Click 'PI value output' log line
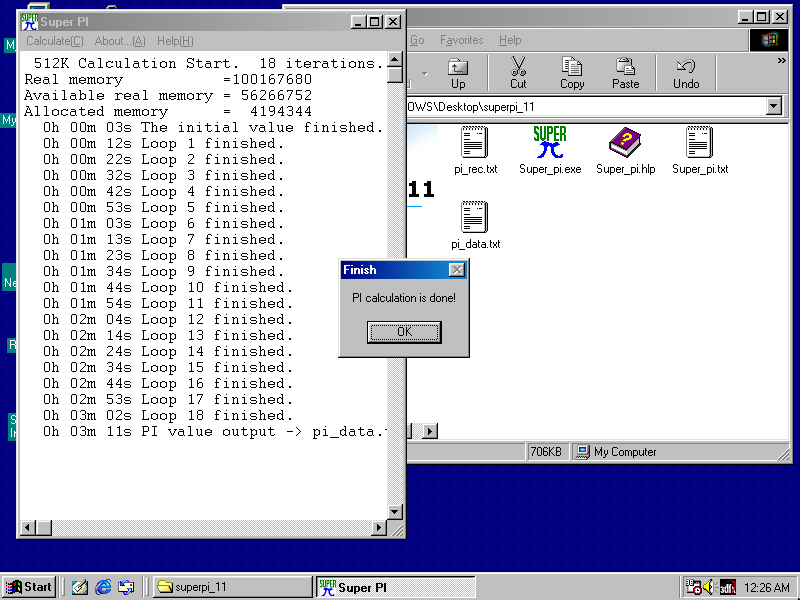 215,432
